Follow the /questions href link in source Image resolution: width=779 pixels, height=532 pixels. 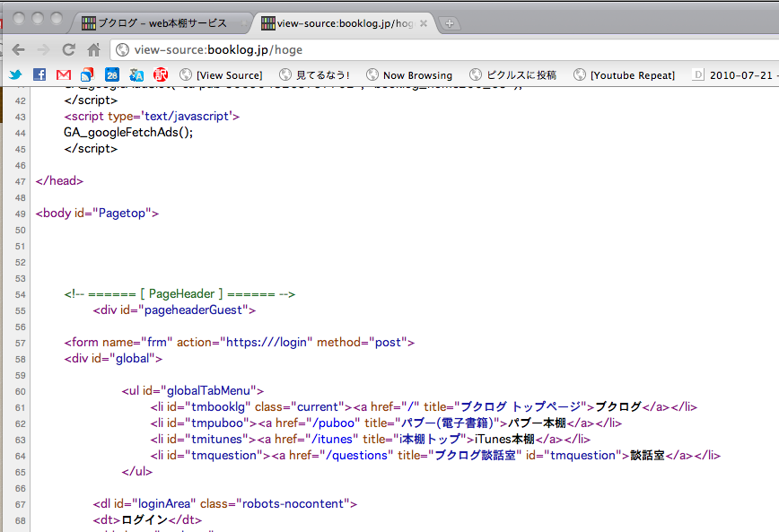(359, 455)
